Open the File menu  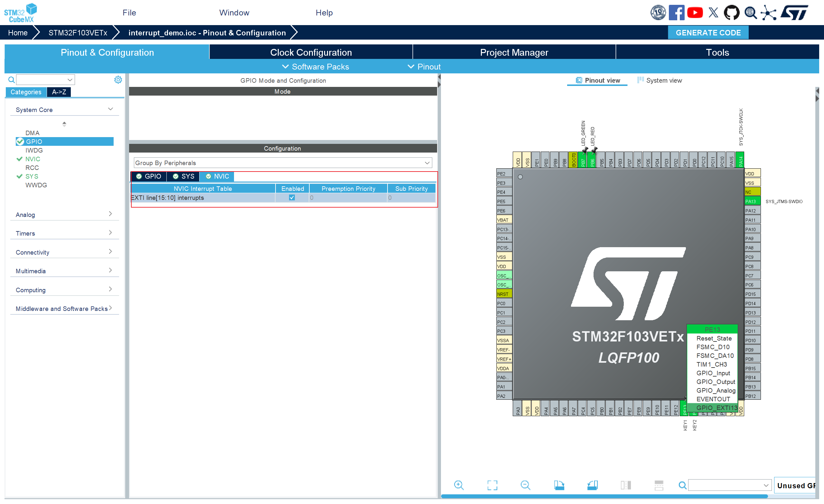coord(129,13)
